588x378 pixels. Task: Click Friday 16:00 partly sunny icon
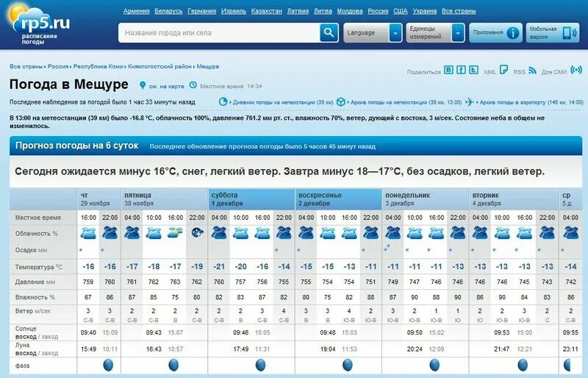point(175,233)
